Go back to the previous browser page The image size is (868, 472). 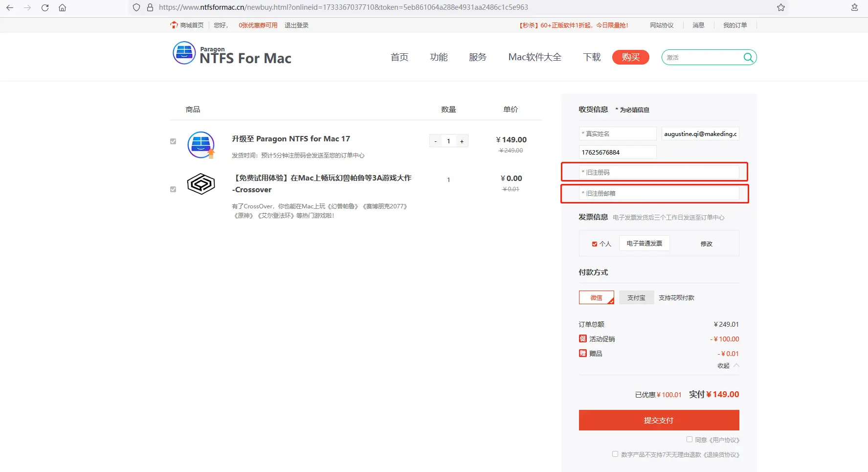(x=10, y=8)
